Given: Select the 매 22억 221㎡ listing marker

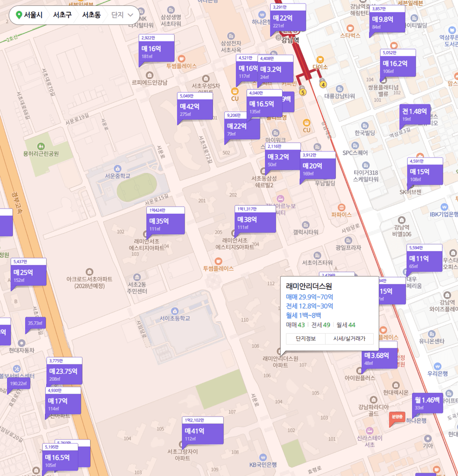Looking at the screenshot, I should click(x=288, y=17).
